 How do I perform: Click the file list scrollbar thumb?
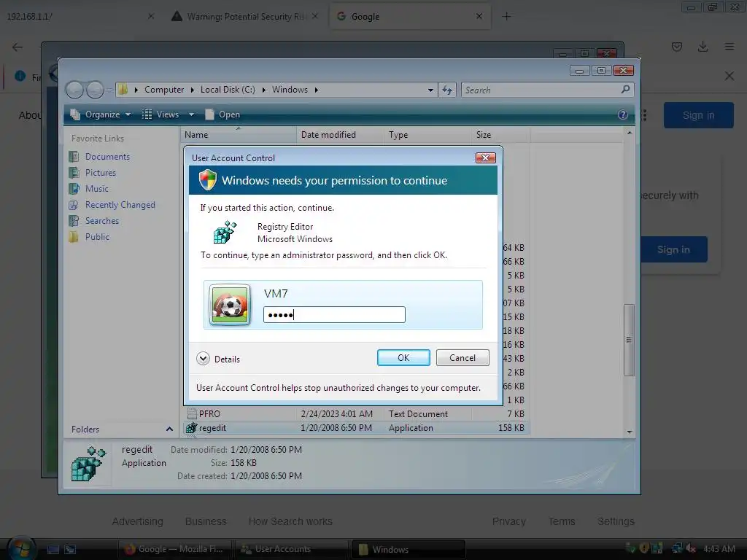[630, 340]
